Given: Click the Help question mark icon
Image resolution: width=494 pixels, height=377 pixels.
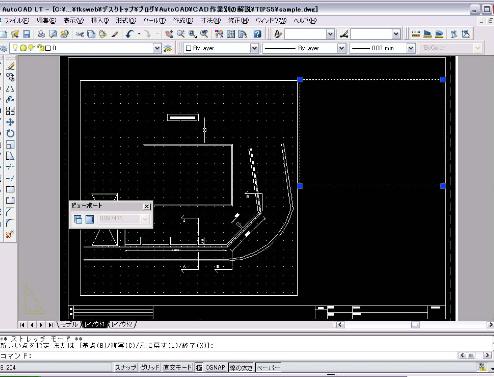Looking at the screenshot, I should (x=257, y=34).
